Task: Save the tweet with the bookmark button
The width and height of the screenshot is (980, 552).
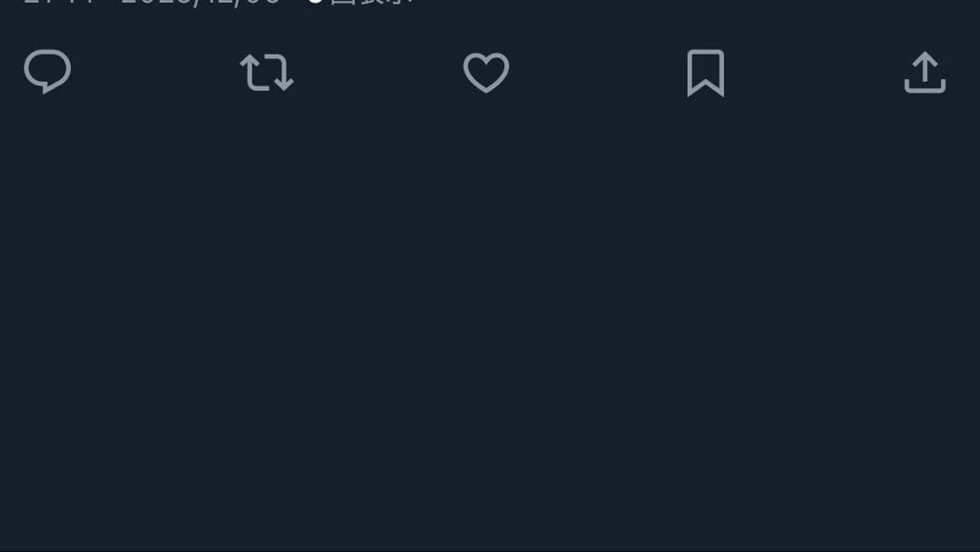Action: click(705, 73)
